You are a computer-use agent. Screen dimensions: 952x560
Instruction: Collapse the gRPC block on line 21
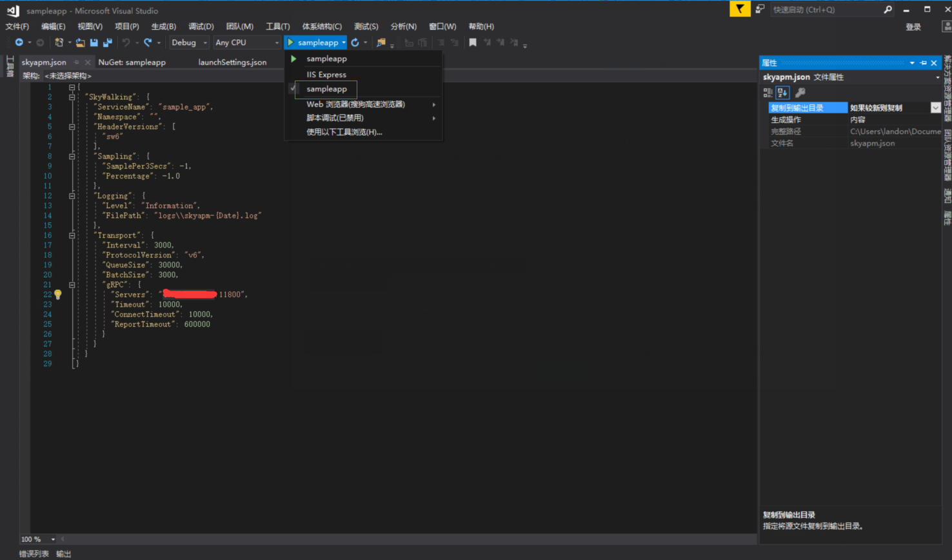pos(72,285)
